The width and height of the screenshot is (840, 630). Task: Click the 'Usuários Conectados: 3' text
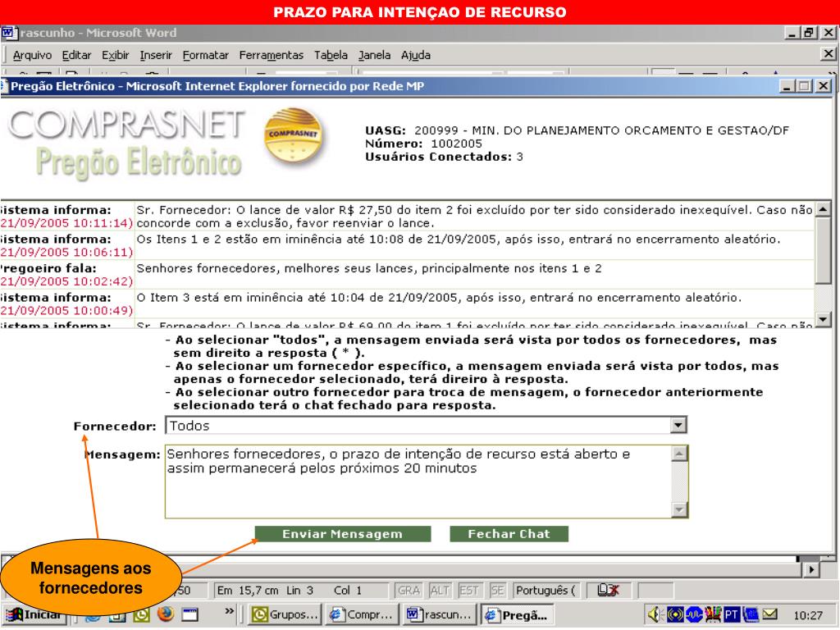pyautogui.click(x=444, y=157)
